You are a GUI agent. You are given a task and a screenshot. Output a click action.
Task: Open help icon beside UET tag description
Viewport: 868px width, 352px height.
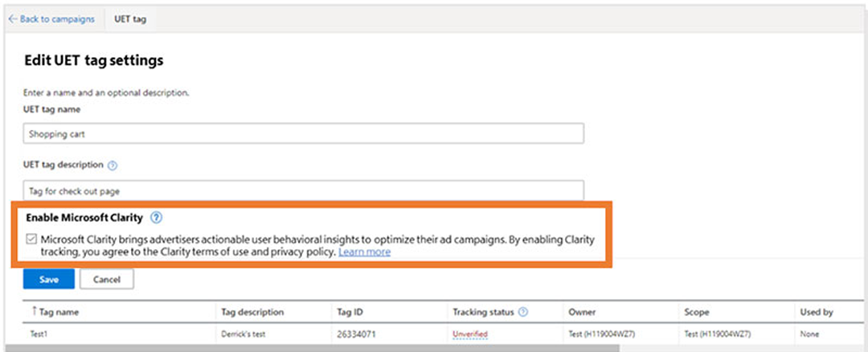tap(113, 166)
